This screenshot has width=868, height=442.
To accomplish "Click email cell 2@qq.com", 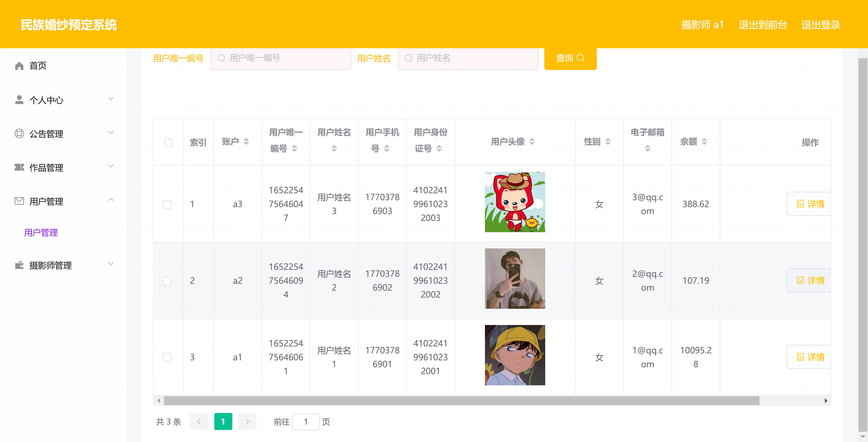I will point(648,280).
